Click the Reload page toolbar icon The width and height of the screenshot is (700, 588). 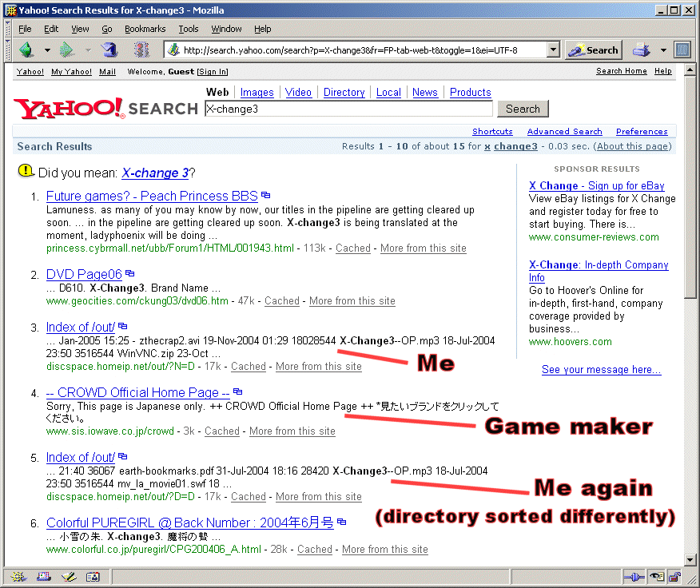tap(109, 50)
